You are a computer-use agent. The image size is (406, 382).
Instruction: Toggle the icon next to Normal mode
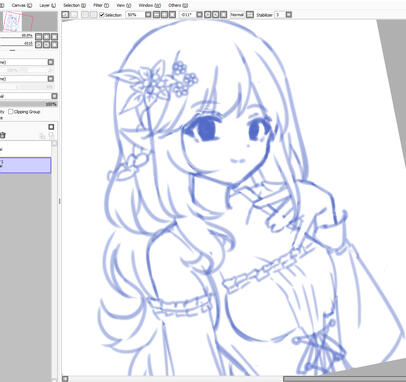coord(250,15)
